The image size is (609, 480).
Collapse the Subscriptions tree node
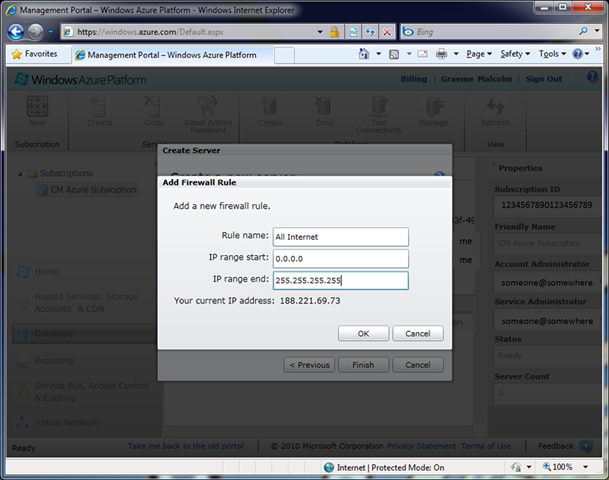[x=20, y=174]
